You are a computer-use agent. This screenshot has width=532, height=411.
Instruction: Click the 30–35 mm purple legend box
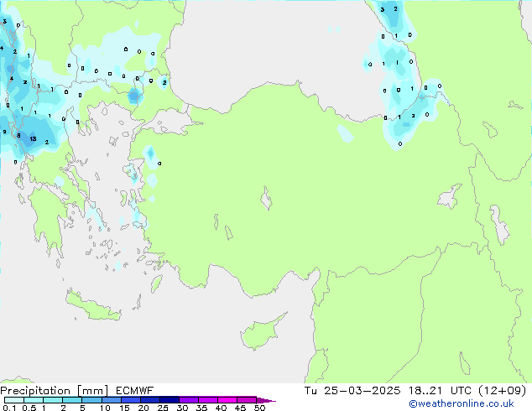pos(189,400)
